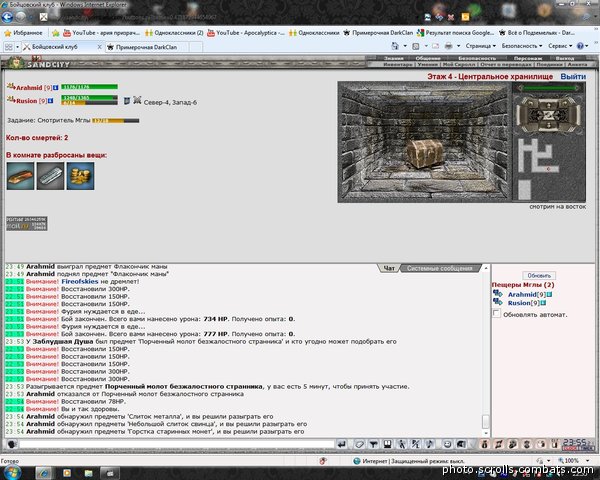This screenshot has width=600, height=480.
Task: Click the chat filter funnel icon
Action: tap(373, 444)
